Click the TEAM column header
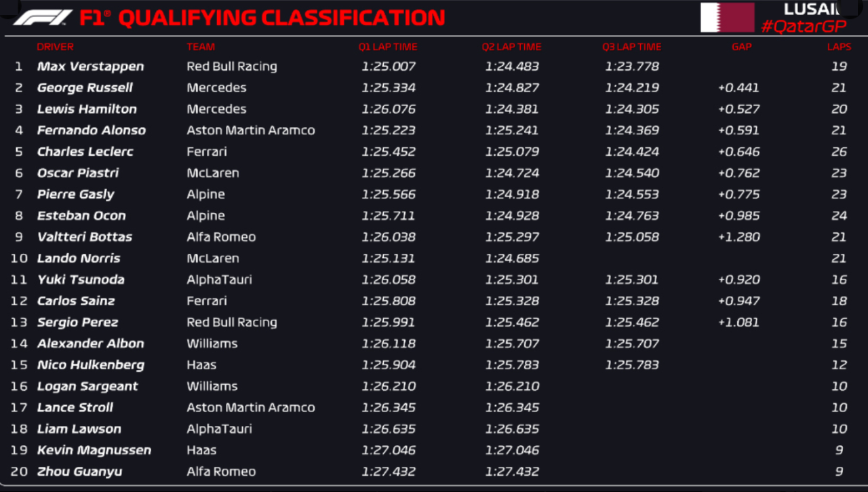 pos(201,47)
